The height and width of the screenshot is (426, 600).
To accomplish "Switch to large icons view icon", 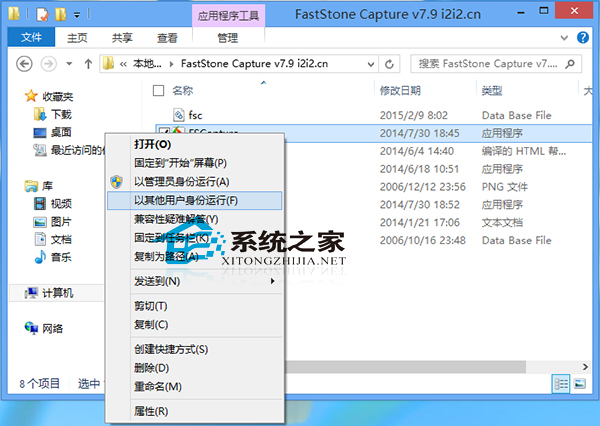I will [x=580, y=384].
